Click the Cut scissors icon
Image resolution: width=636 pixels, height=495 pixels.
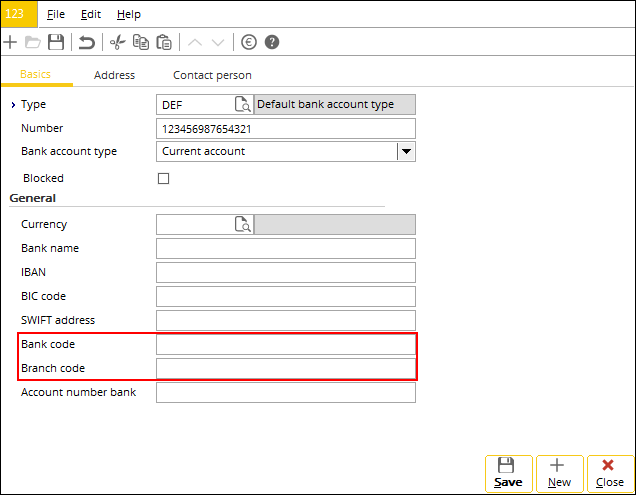pos(117,42)
